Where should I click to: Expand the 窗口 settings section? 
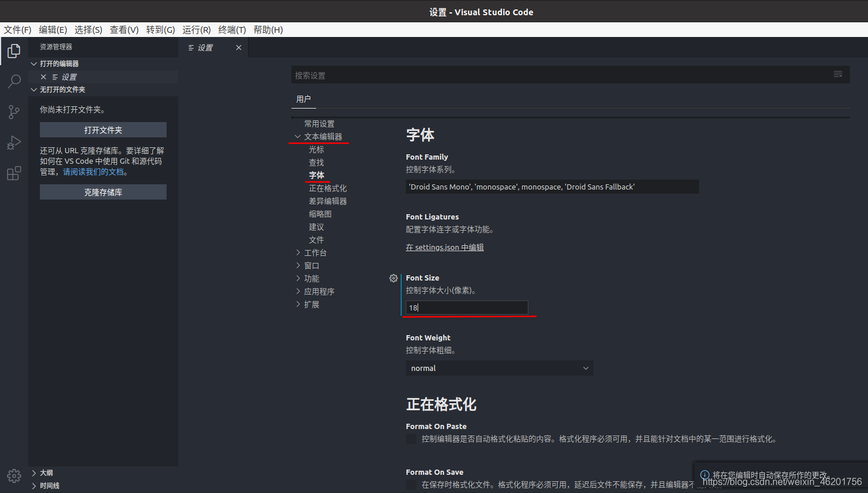point(298,266)
